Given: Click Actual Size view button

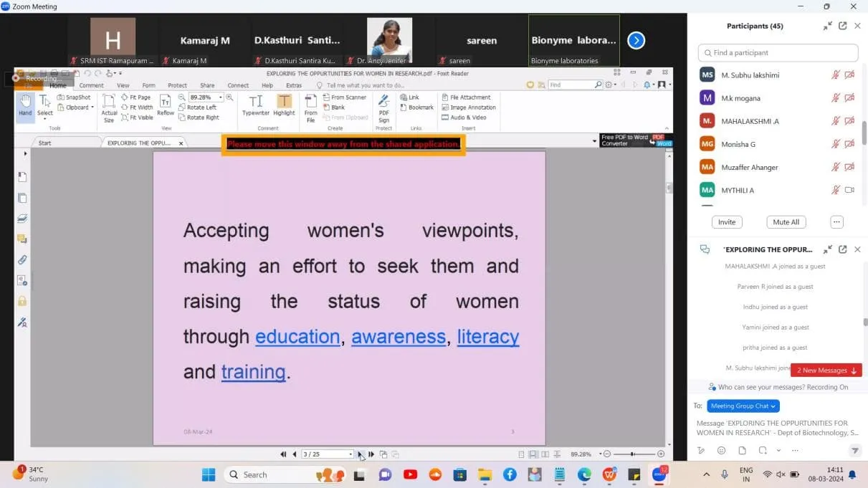Looking at the screenshot, I should click(x=109, y=108).
